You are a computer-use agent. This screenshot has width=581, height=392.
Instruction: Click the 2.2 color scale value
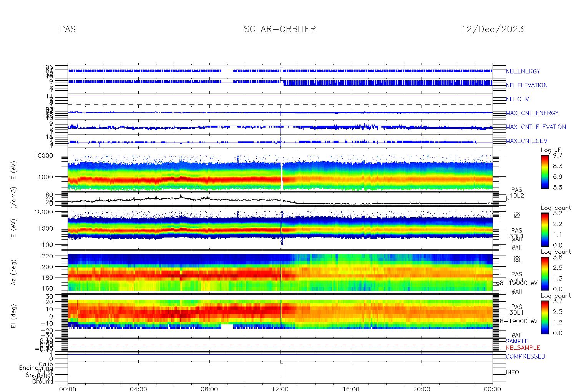click(558, 224)
